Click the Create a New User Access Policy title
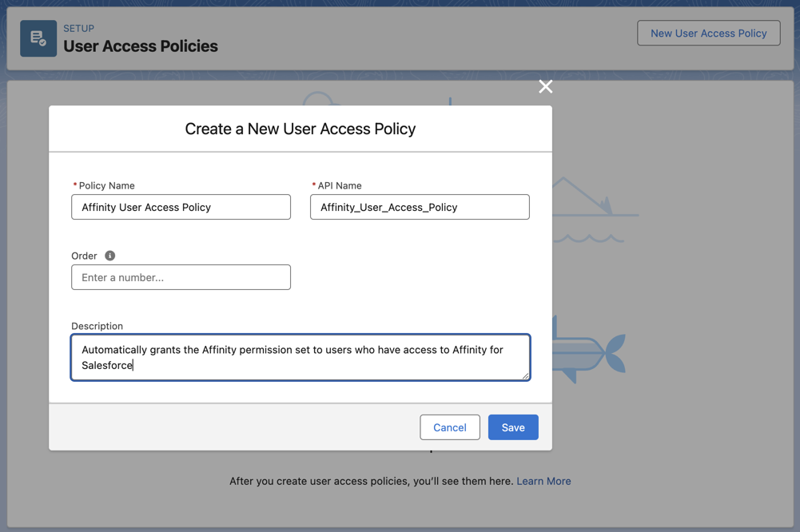 click(x=300, y=129)
